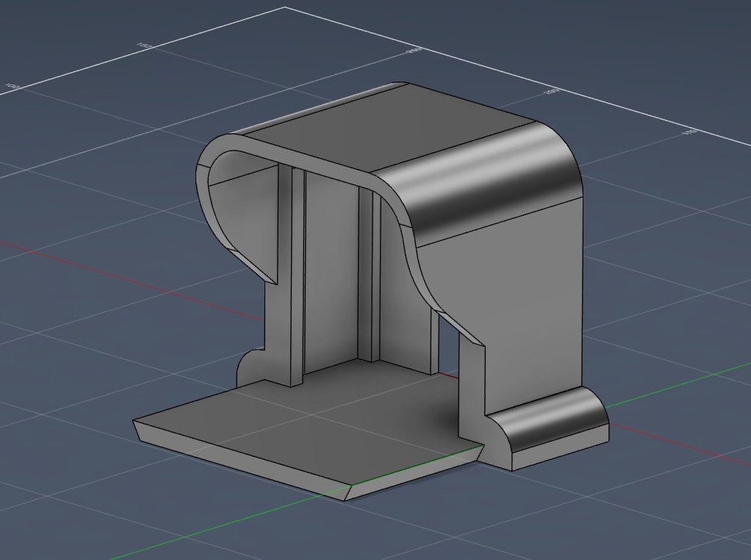Click the left vertical rib inside the clip

point(297,278)
